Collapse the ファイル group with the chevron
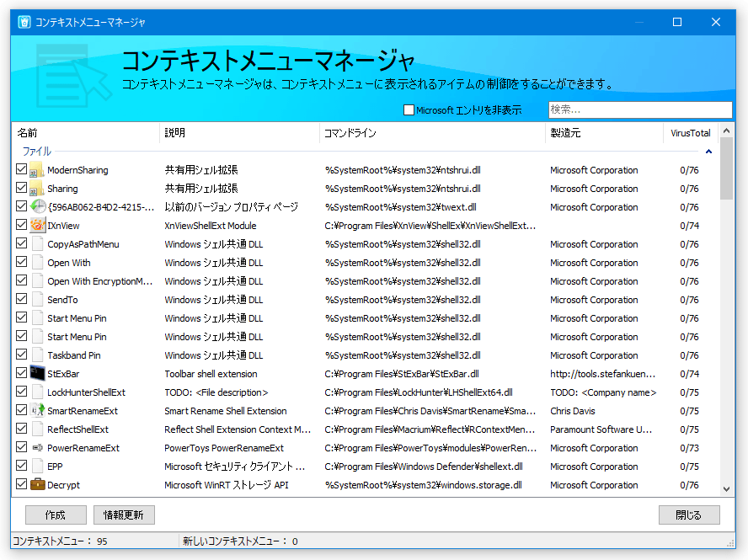 click(709, 152)
